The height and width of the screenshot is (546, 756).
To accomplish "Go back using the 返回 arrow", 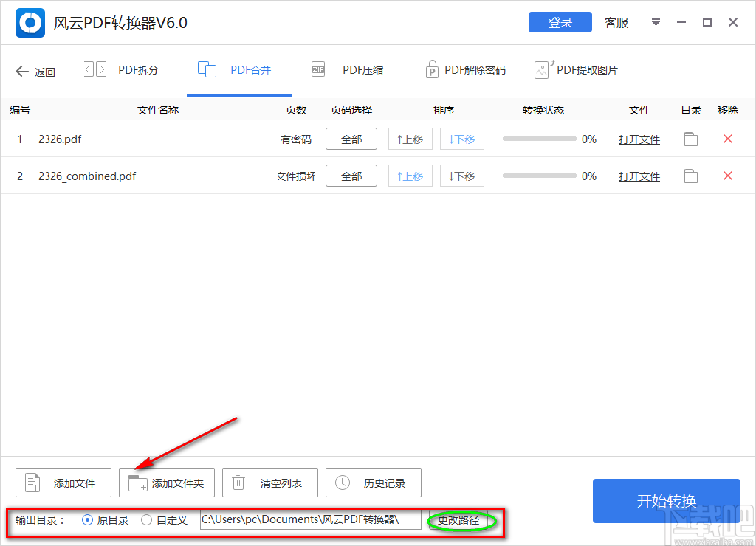I will [x=35, y=72].
